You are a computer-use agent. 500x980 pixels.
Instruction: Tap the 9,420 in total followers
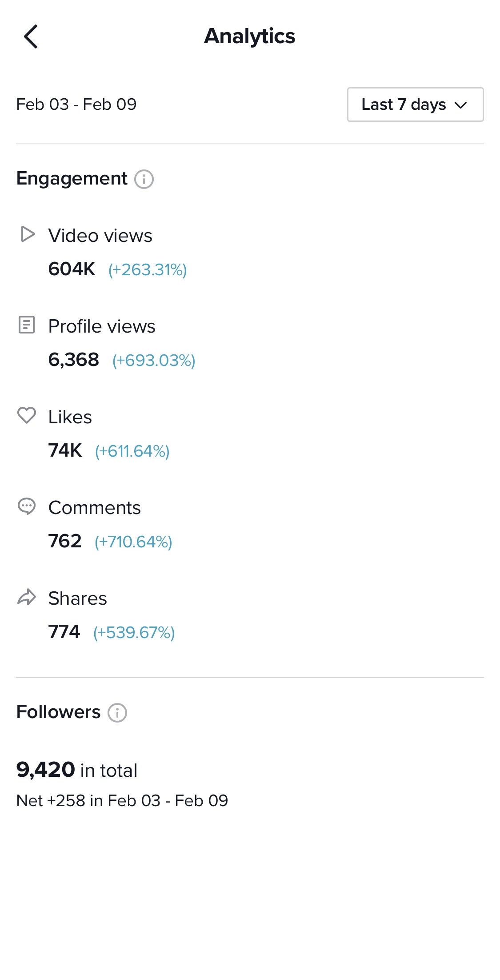tap(77, 770)
